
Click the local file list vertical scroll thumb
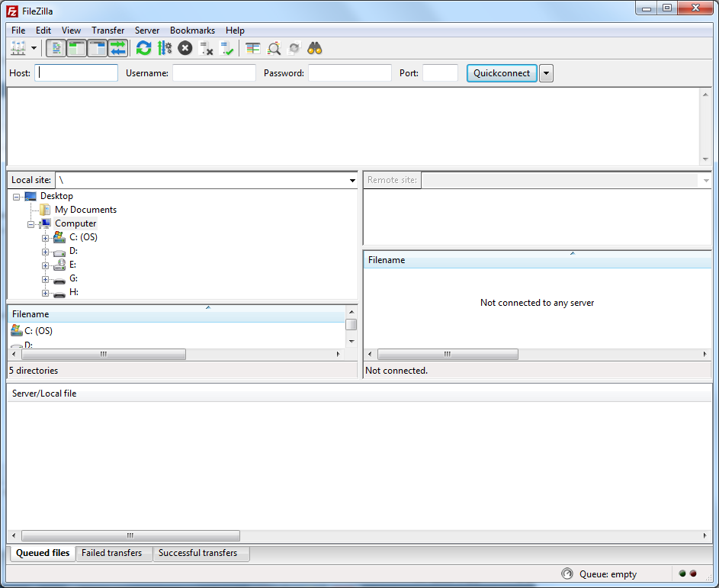click(351, 324)
